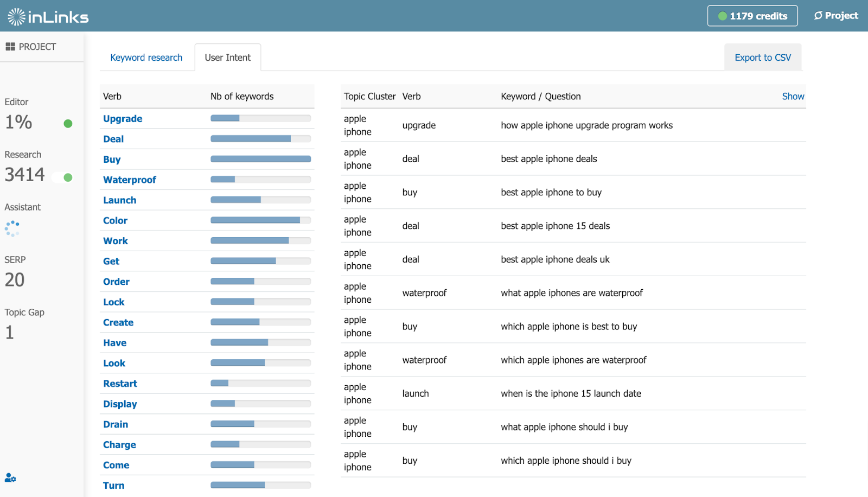Click the 'launch' verb cell in results
This screenshot has height=497, width=868.
point(416,393)
